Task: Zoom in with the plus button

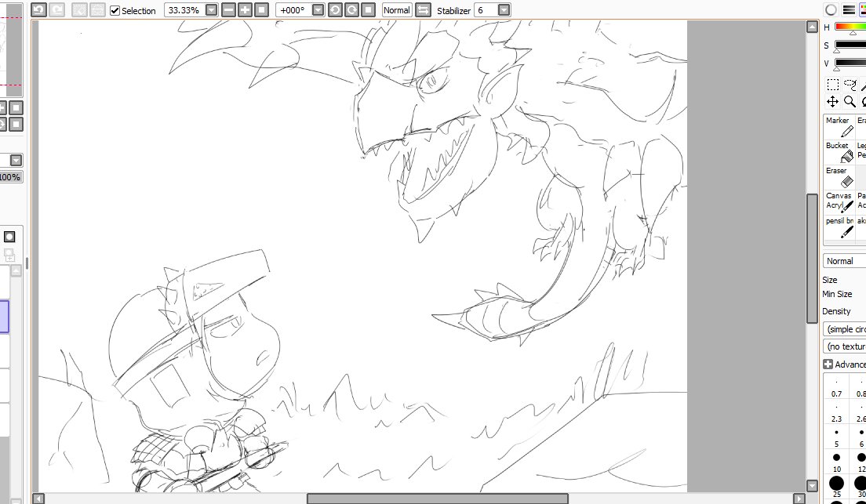Action: [x=246, y=10]
